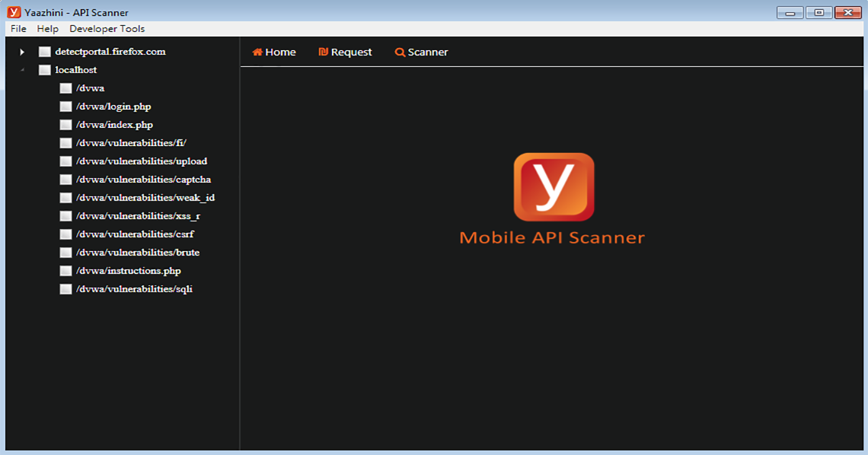868x455 pixels.
Task: Close the Yaazhini API Scanner window
Action: pyautogui.click(x=847, y=12)
